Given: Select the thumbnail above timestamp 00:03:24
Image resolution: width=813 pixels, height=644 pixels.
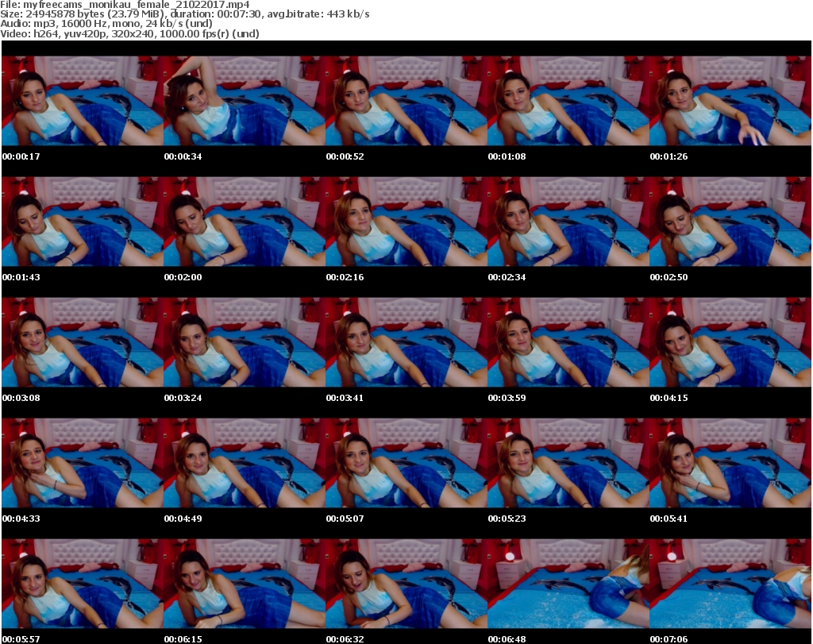Looking at the screenshot, I should tap(245, 342).
